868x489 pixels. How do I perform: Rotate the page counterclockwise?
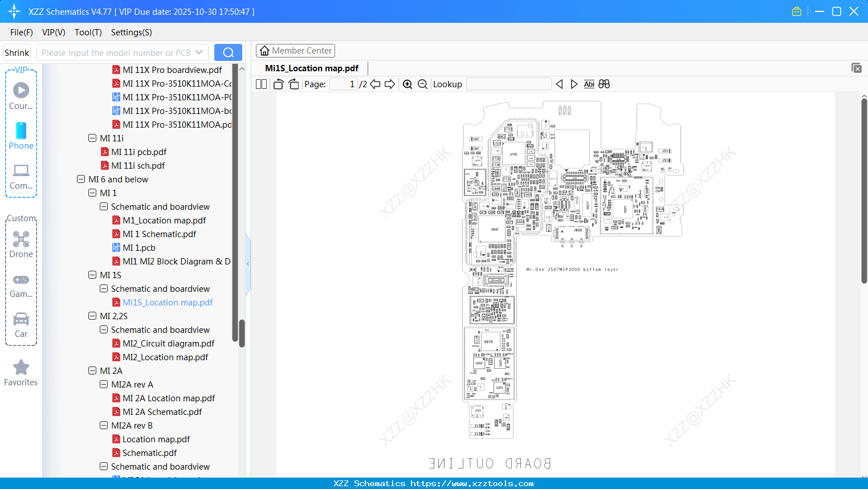coord(278,84)
